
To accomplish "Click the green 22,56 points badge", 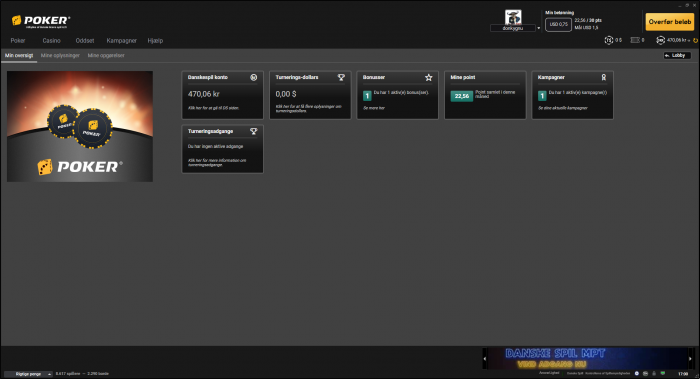I will pos(462,96).
